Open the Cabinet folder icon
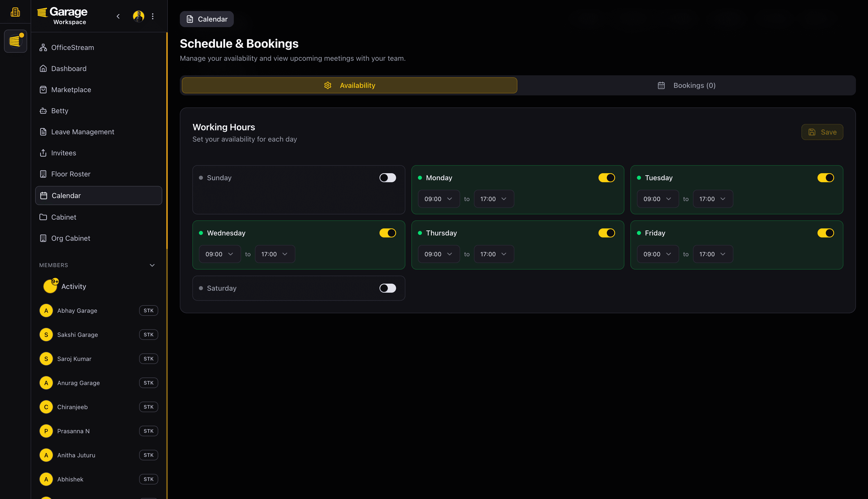The image size is (868, 499). (43, 217)
